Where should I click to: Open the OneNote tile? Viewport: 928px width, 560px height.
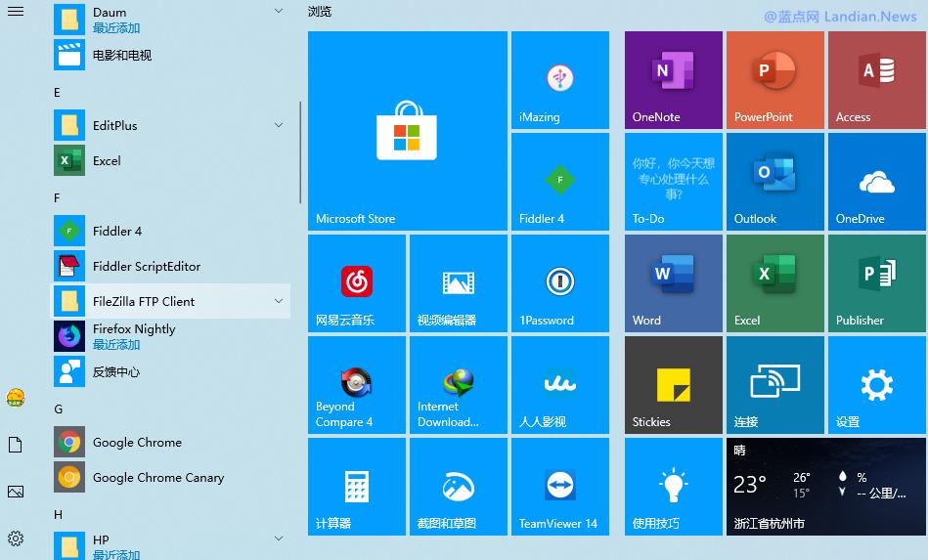(674, 80)
